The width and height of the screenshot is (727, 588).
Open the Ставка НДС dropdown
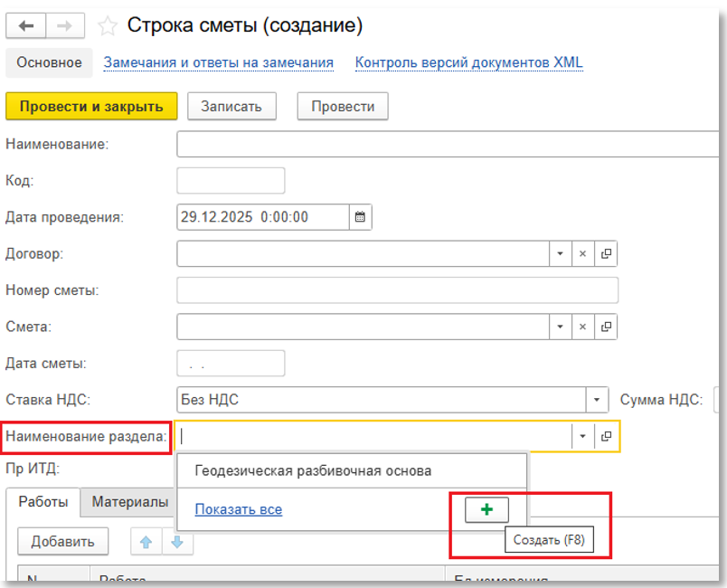coord(597,400)
